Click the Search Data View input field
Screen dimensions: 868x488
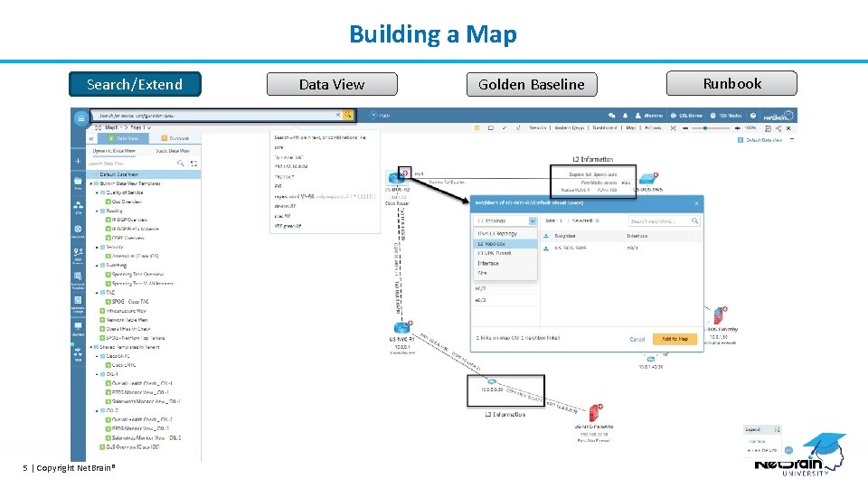132,164
